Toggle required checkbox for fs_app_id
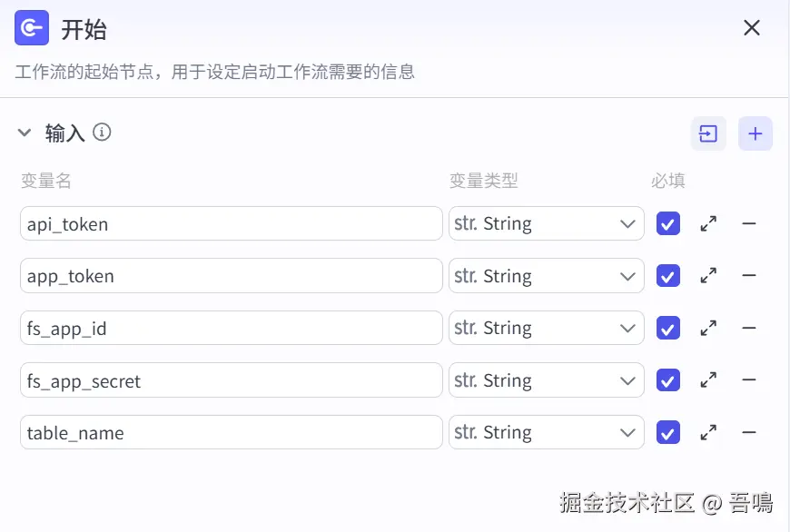This screenshot has height=532, width=790. pyautogui.click(x=668, y=328)
